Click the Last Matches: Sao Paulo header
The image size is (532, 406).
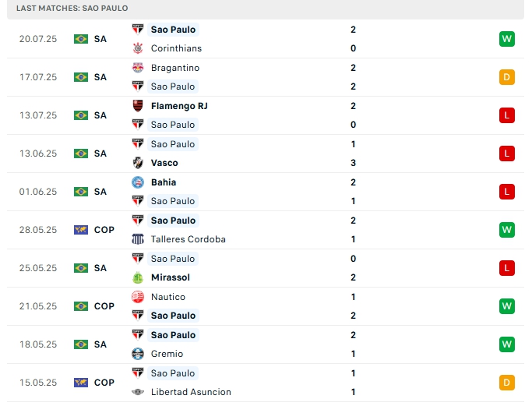[72, 8]
